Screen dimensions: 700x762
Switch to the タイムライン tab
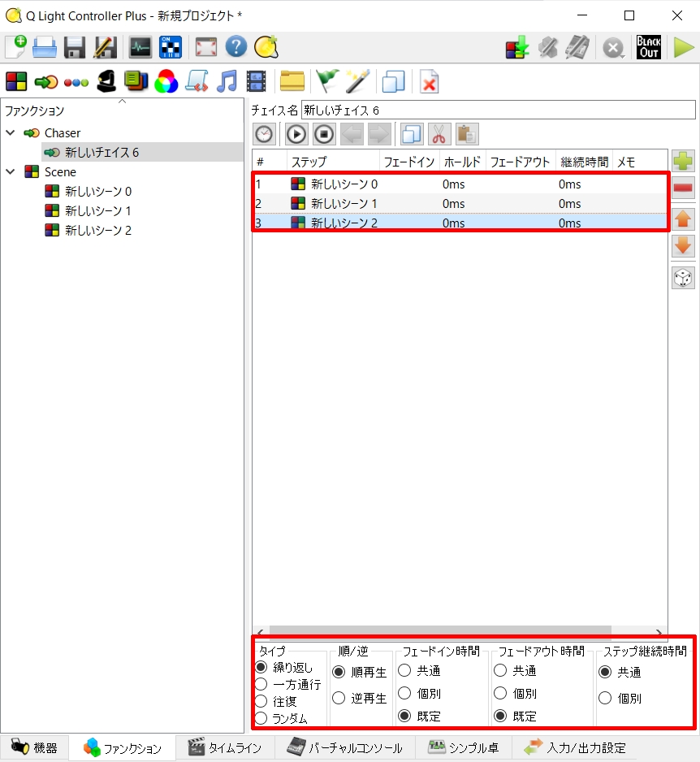coord(224,748)
